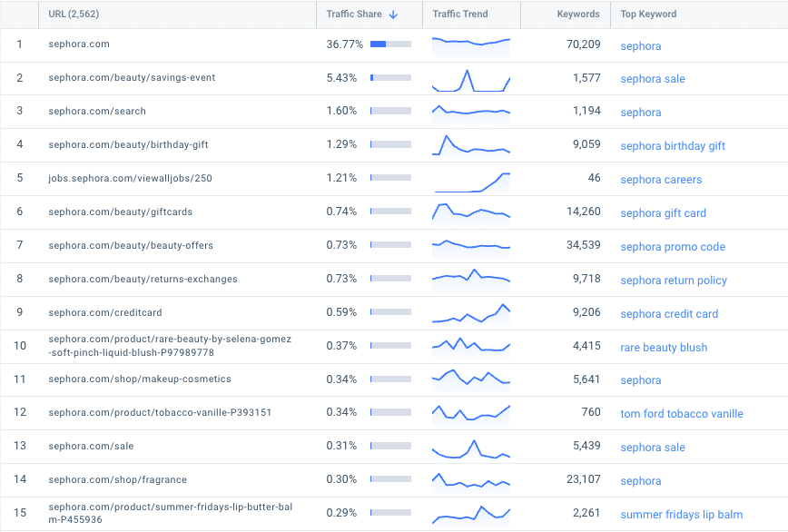This screenshot has width=788, height=532.
Task: Sort by the Keywords column header
Action: (x=578, y=14)
